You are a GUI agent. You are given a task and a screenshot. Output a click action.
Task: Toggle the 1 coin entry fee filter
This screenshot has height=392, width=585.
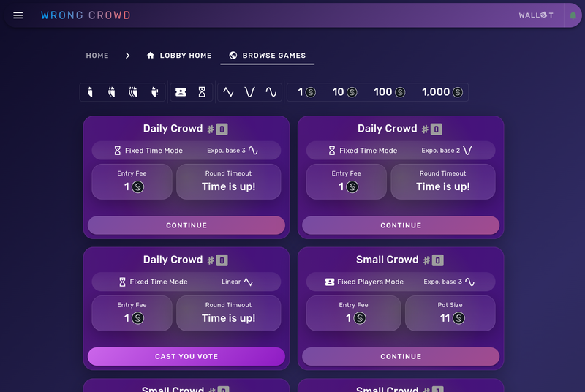(306, 92)
